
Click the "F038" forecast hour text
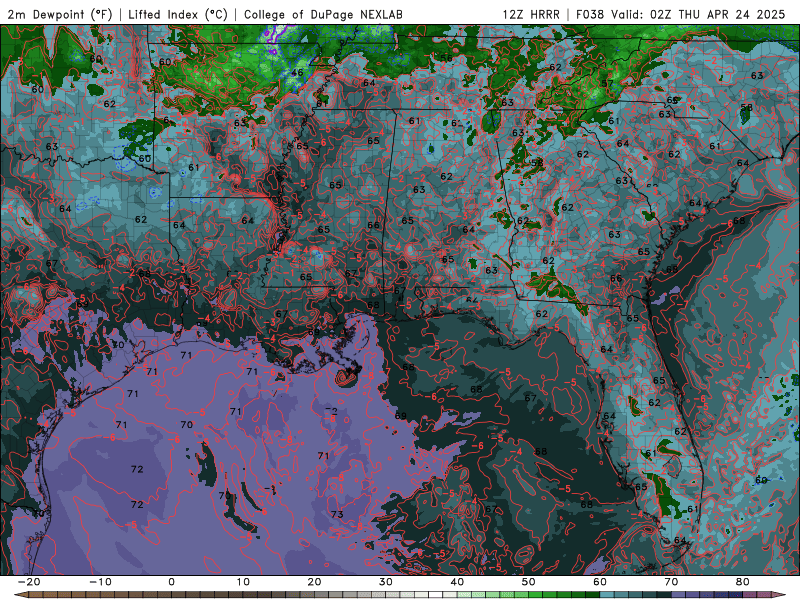pyautogui.click(x=591, y=14)
